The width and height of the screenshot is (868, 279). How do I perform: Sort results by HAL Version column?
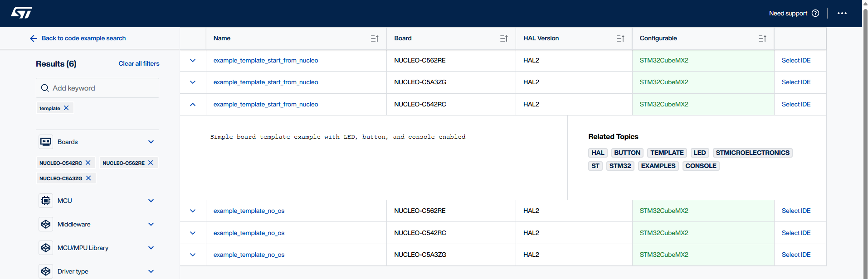pos(620,38)
